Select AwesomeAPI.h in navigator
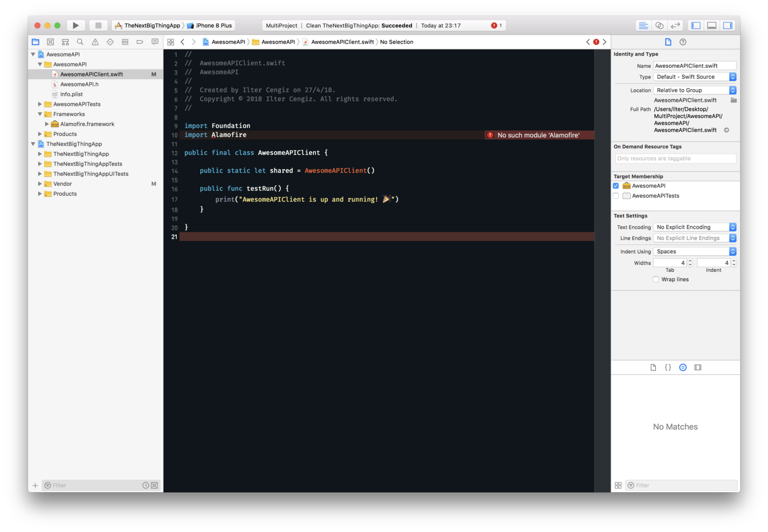The width and height of the screenshot is (768, 532). pyautogui.click(x=80, y=84)
